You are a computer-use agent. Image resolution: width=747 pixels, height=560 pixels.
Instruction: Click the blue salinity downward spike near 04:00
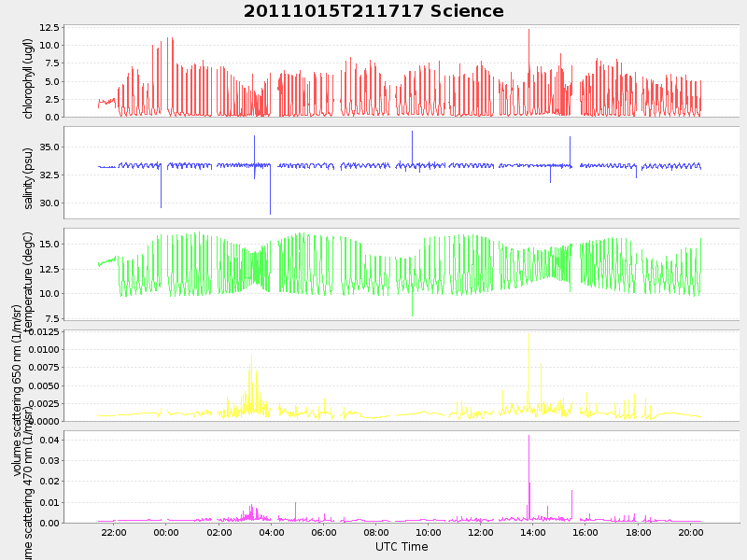270,190
